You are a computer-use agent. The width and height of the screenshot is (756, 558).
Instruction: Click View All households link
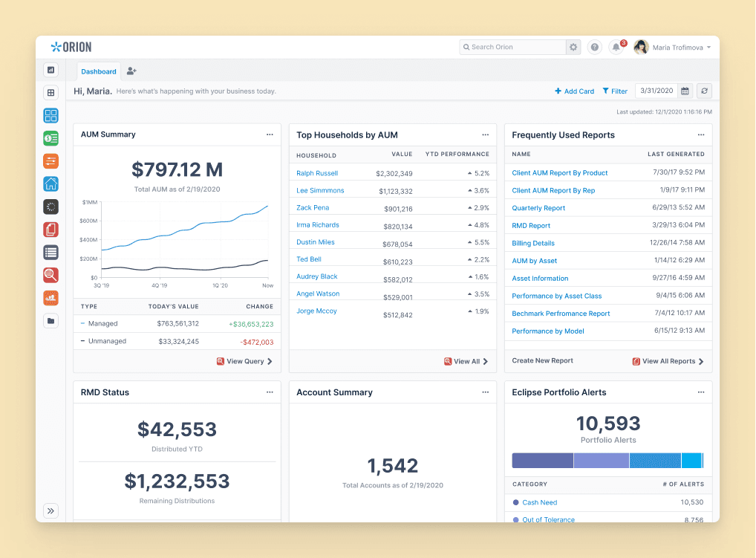466,361
